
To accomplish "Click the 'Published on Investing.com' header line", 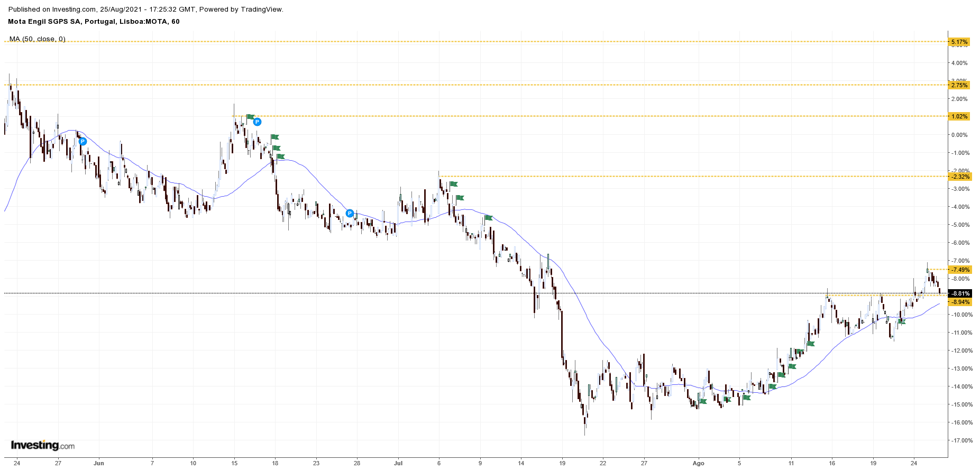I will pyautogui.click(x=145, y=10).
